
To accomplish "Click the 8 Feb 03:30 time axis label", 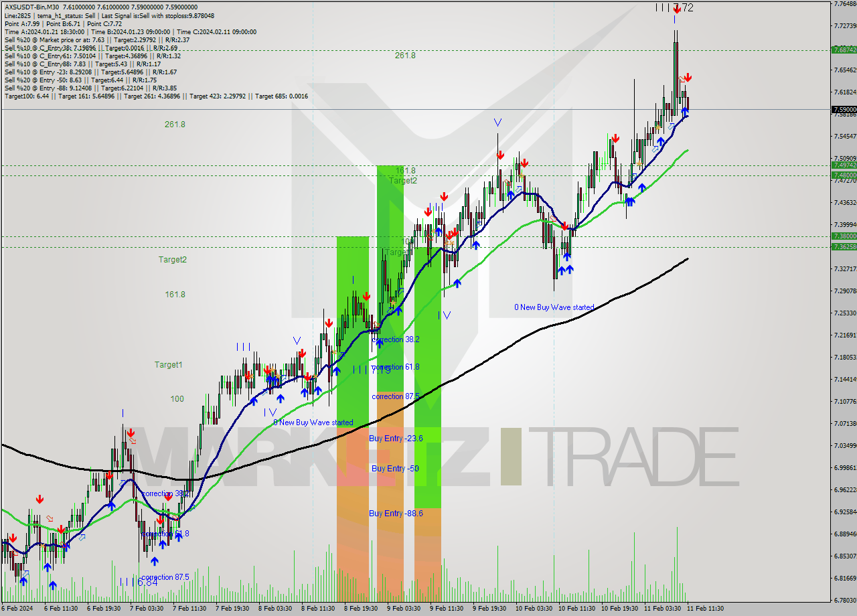I will (x=275, y=609).
